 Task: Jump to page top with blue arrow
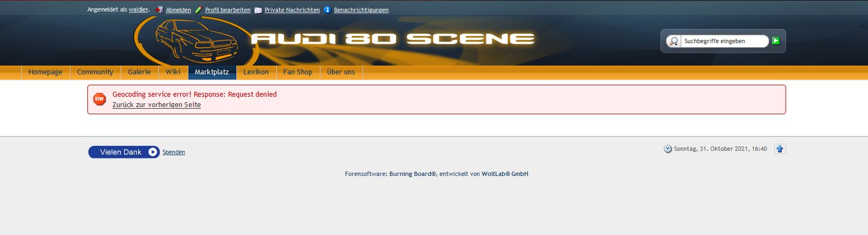click(x=780, y=149)
